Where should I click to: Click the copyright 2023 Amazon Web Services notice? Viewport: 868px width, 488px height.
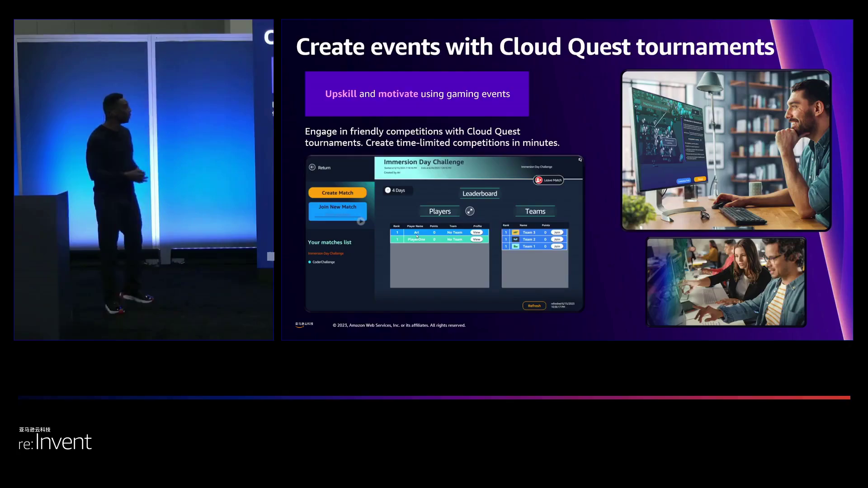(399, 325)
